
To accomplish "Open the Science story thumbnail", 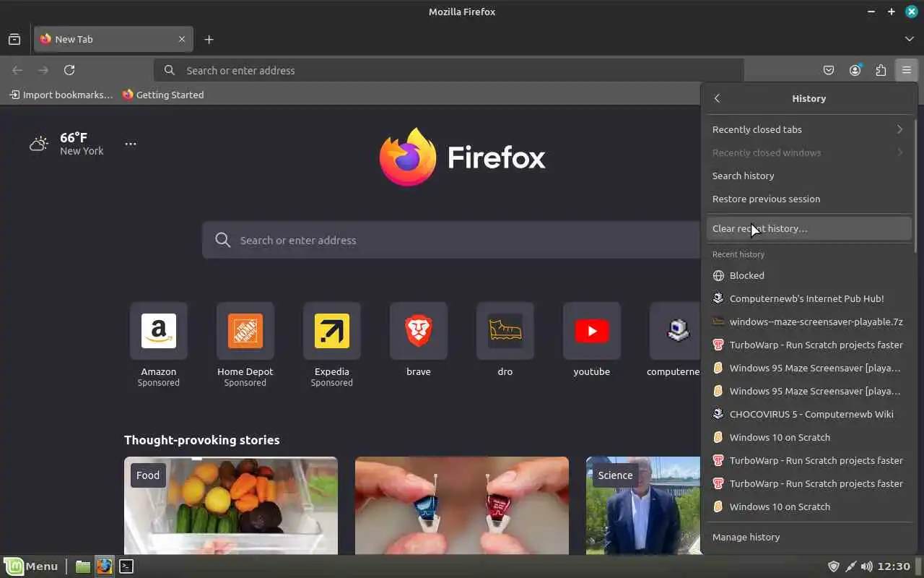I will (643, 505).
